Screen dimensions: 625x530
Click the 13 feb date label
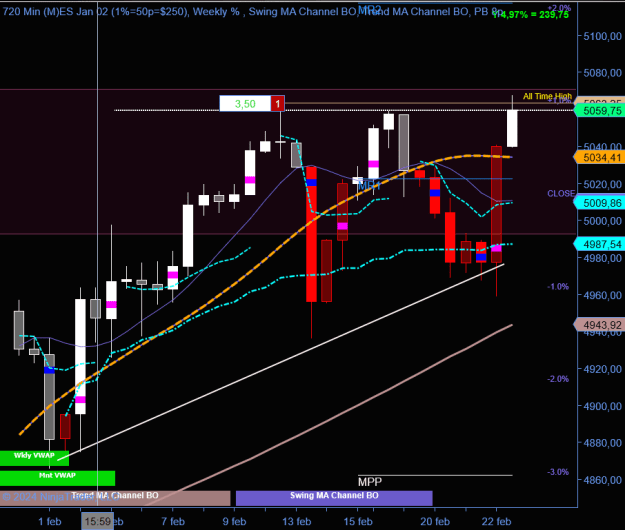(x=297, y=522)
